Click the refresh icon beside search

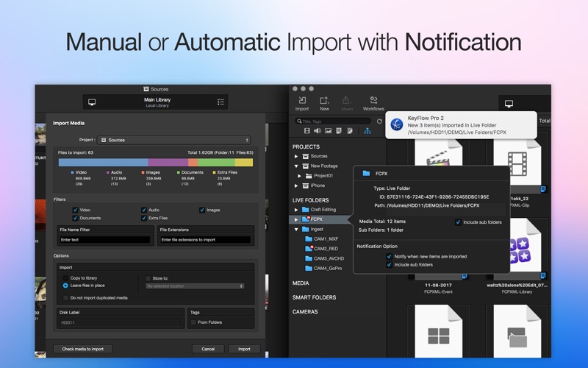[379, 121]
